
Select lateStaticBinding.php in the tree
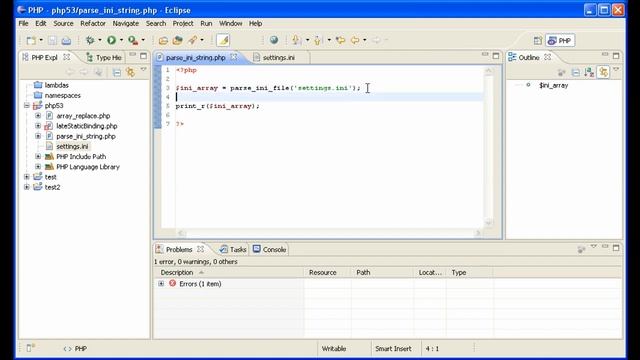point(87,126)
